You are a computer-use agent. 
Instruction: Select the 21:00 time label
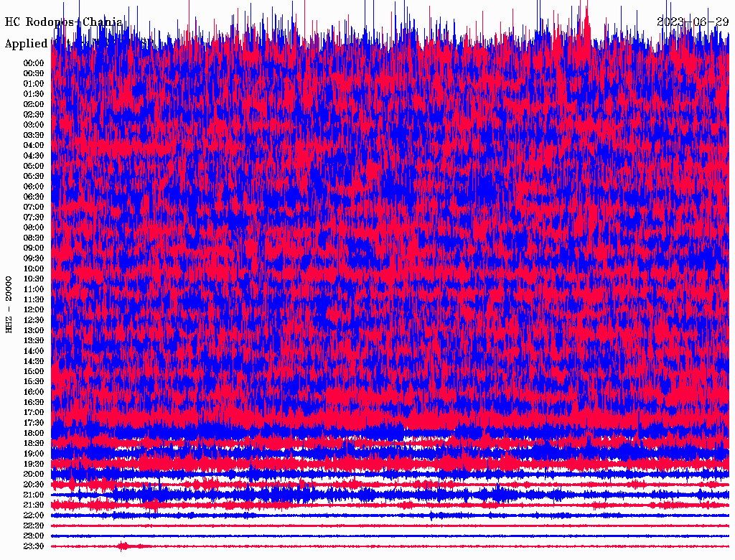(x=34, y=495)
